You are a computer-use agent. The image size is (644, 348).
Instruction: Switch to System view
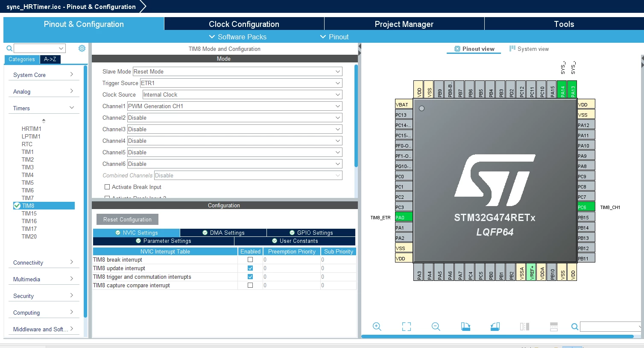coord(529,49)
